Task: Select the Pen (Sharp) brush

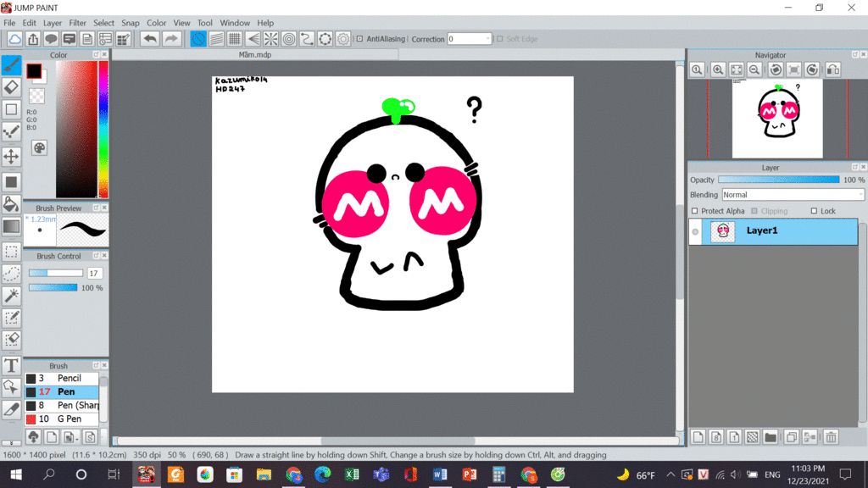Action: (61, 406)
